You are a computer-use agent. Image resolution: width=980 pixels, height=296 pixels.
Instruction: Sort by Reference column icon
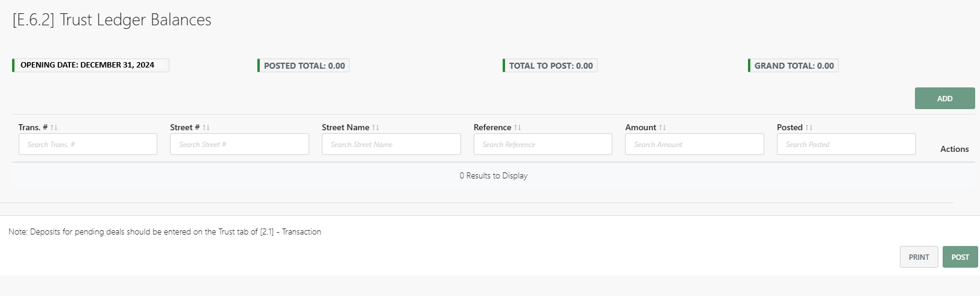(x=517, y=128)
